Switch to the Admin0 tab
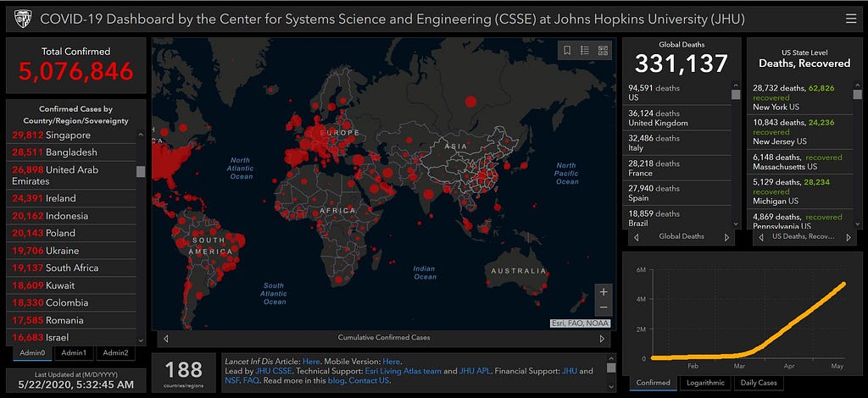The image size is (868, 398). (x=32, y=353)
